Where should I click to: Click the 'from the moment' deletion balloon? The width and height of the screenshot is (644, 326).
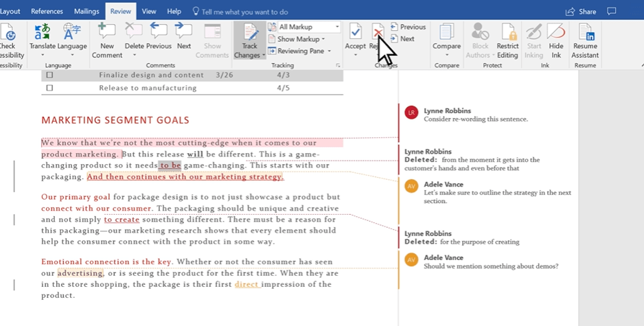pos(472,160)
